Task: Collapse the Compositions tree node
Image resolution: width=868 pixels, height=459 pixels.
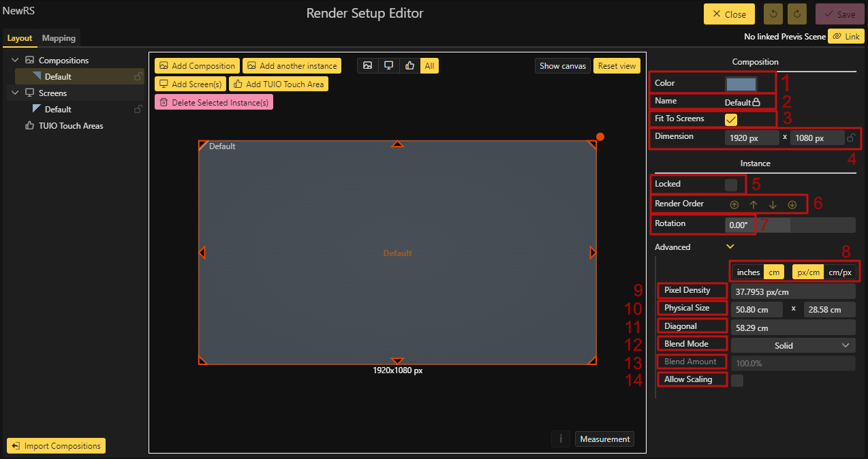Action: pyautogui.click(x=16, y=61)
